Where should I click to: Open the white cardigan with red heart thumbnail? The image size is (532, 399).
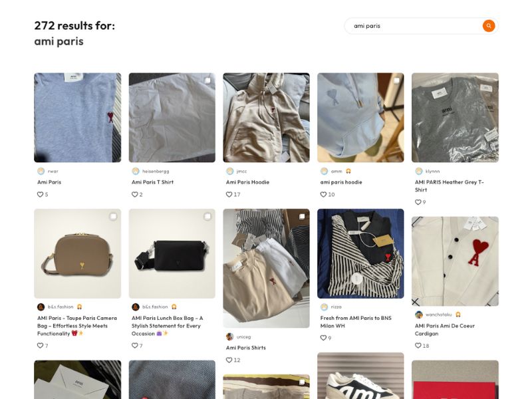455,261
